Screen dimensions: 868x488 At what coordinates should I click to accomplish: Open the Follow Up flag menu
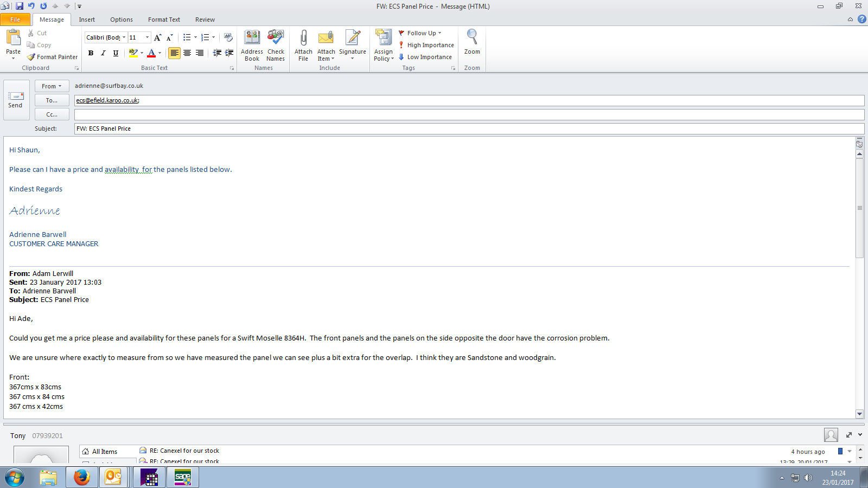tap(420, 33)
